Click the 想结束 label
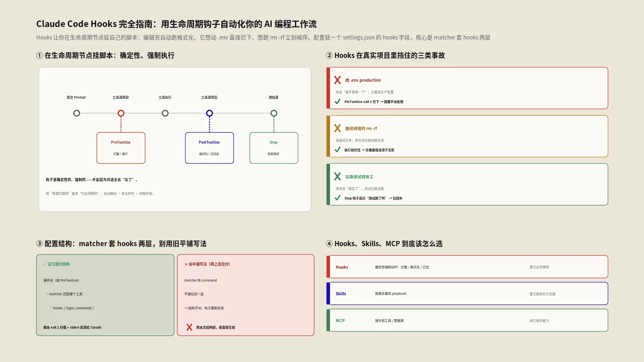Viewport: 644px width, 362px height. pyautogui.click(x=274, y=97)
